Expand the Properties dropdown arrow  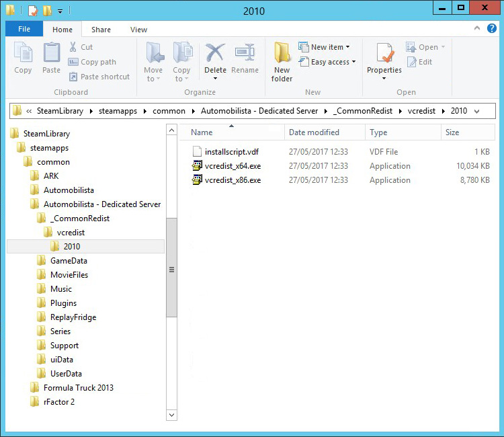click(x=384, y=79)
